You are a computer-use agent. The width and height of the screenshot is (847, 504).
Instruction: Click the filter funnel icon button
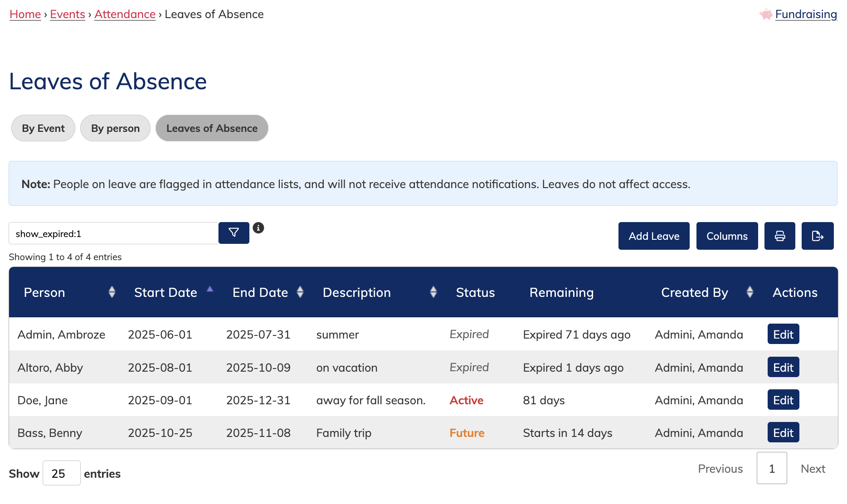pos(234,233)
